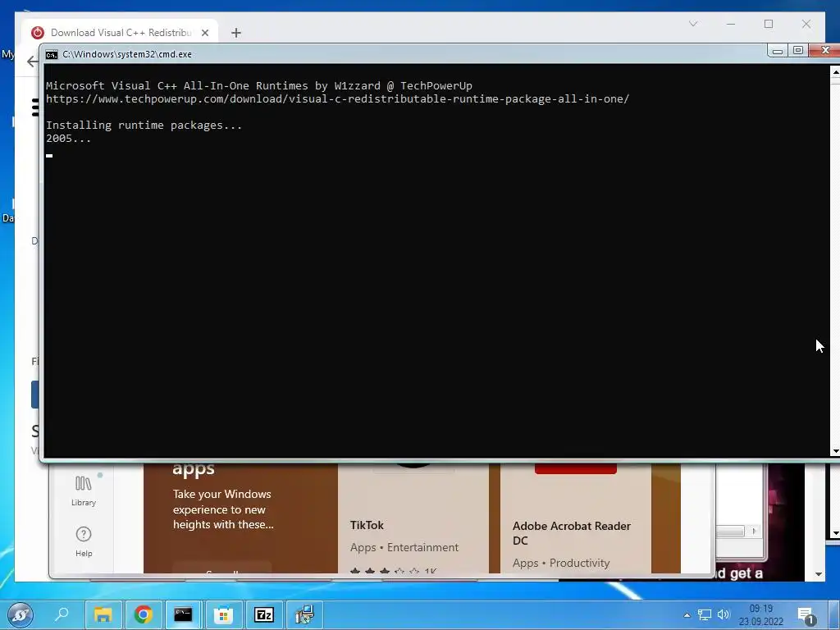Show hidden system tray icons
This screenshot has height=630, width=840.
[687, 615]
